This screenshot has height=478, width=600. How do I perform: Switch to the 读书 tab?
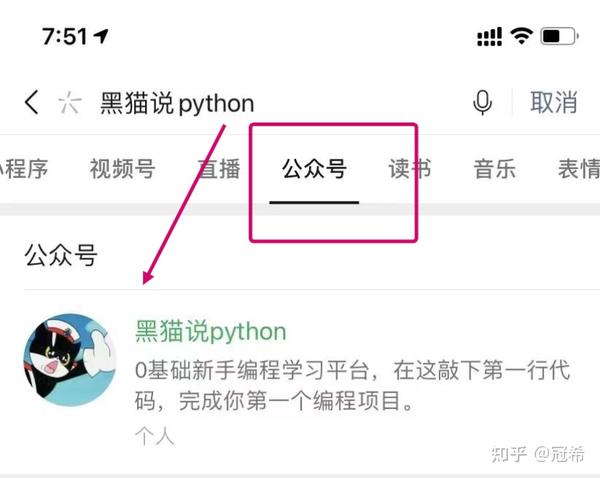pos(410,169)
